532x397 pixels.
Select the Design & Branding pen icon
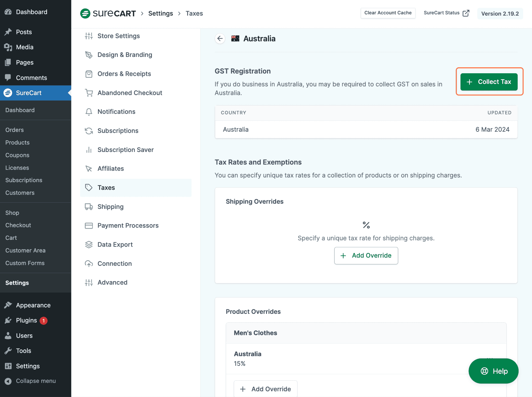(89, 55)
